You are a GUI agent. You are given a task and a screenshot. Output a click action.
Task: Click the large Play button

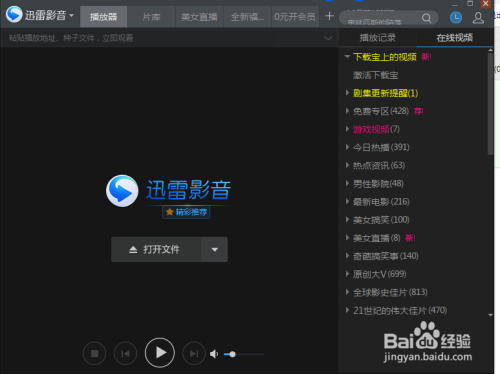point(160,353)
